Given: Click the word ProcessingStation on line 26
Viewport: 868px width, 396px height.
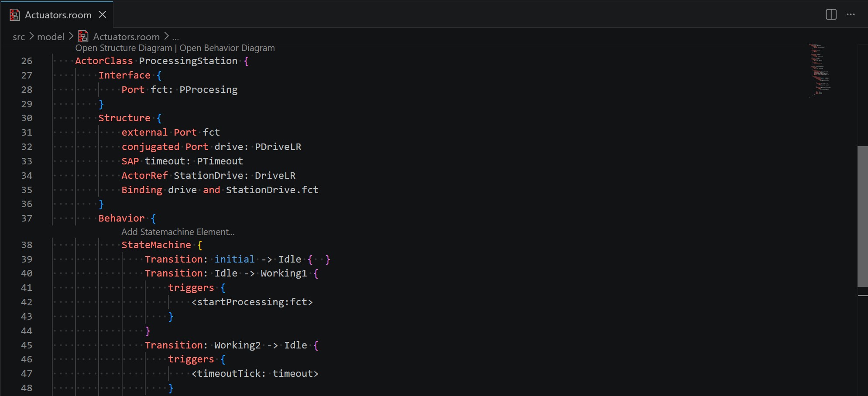Looking at the screenshot, I should (188, 61).
